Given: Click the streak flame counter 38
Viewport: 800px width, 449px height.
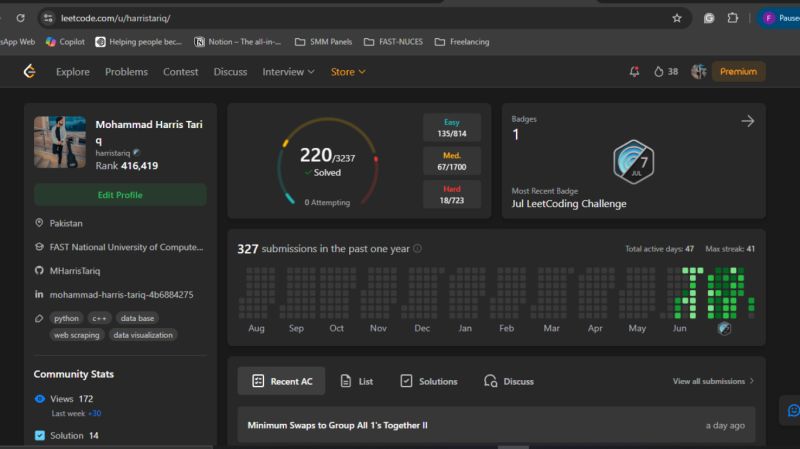Looking at the screenshot, I should click(x=666, y=71).
